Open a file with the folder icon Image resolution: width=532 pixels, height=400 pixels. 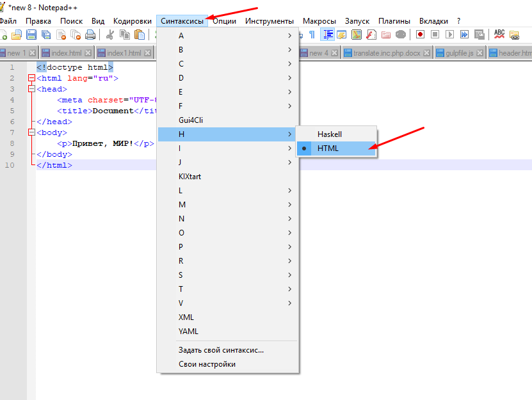tap(17, 35)
